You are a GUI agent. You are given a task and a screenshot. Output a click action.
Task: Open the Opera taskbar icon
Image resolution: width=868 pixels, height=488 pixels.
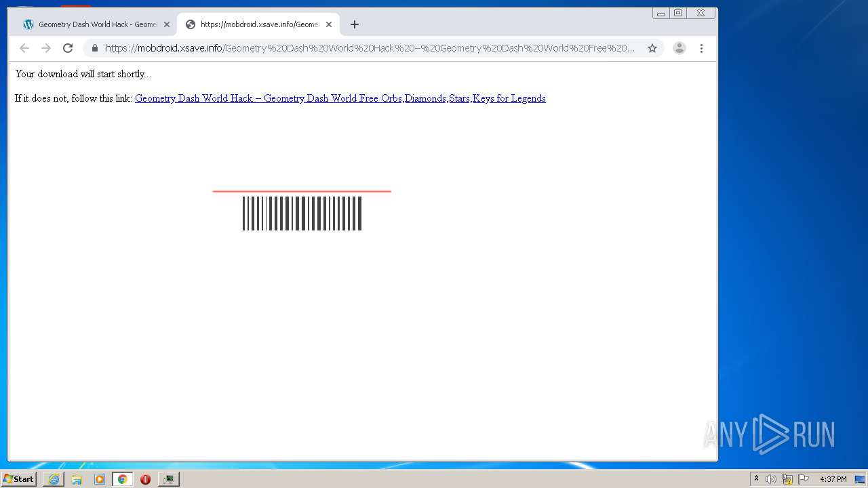pyautogui.click(x=145, y=479)
